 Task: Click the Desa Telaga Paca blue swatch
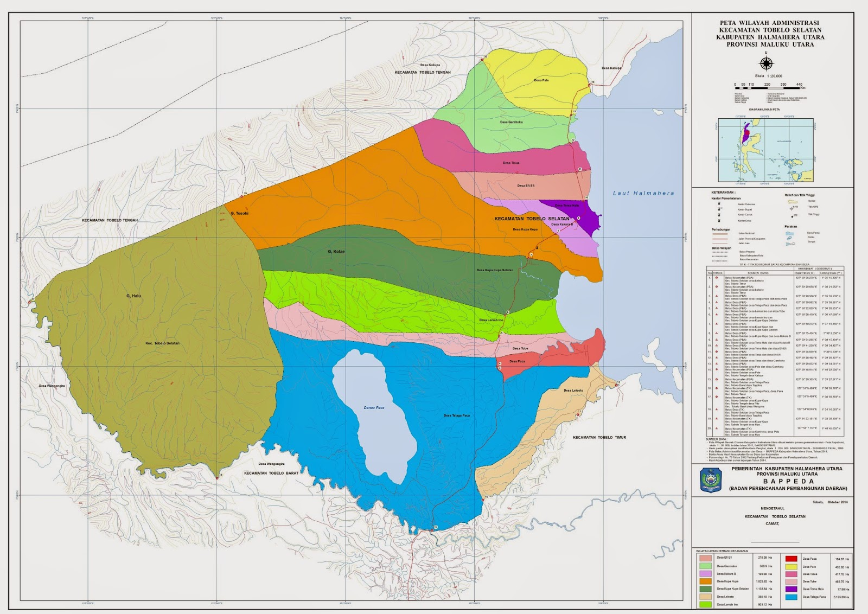tap(792, 597)
